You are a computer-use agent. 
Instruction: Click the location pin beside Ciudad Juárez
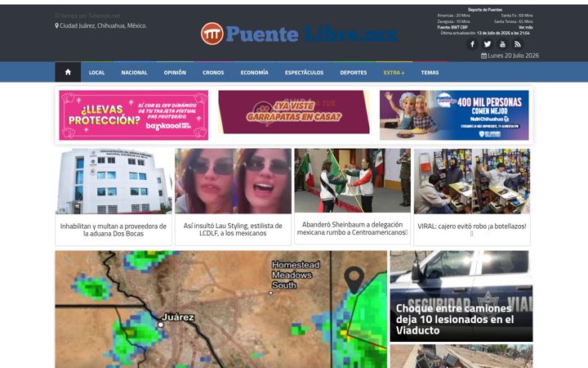[x=56, y=26]
